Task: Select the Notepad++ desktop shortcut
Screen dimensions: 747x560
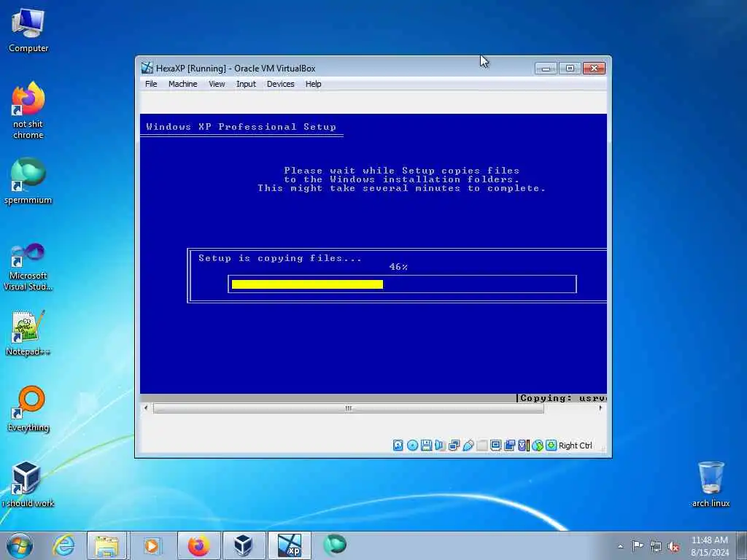Action: [28, 333]
